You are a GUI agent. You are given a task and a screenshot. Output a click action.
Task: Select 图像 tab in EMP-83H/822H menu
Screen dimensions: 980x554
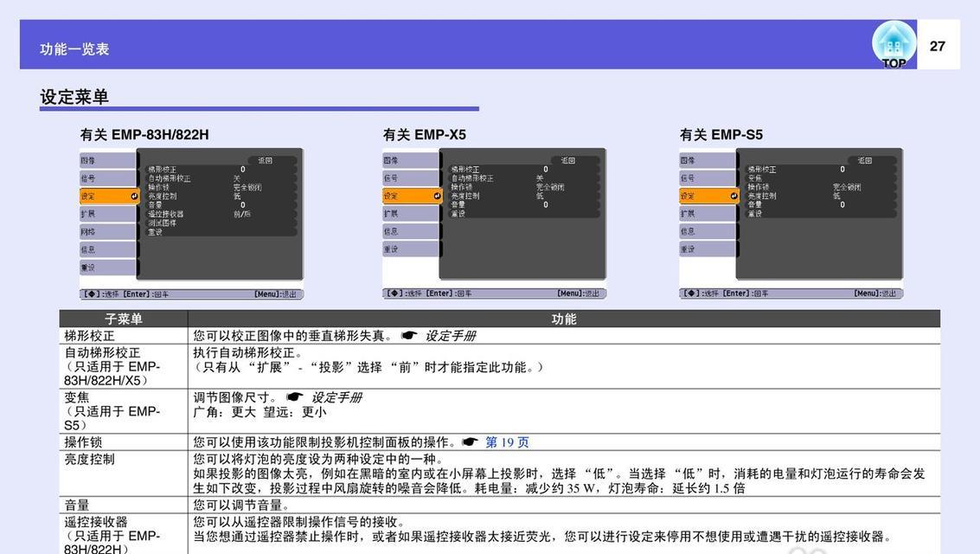coord(107,161)
